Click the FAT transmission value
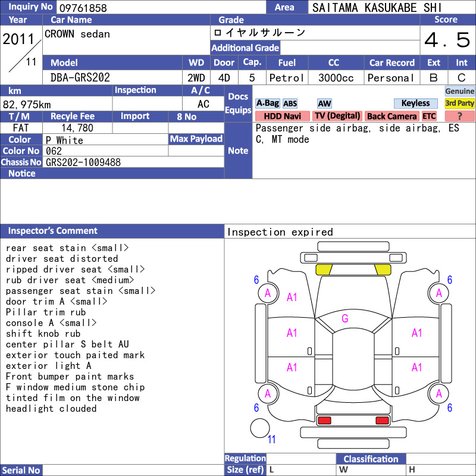Viewport: 476px width, 476px height. tap(21, 128)
